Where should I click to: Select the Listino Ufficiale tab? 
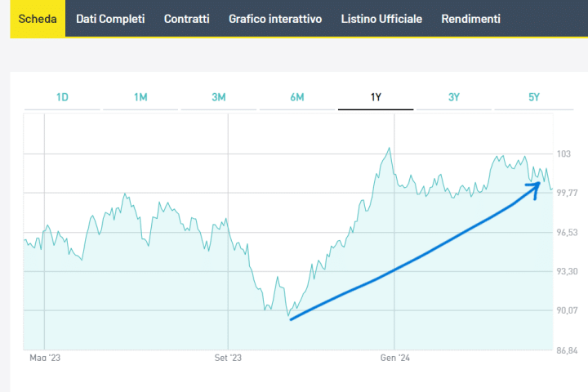(381, 19)
